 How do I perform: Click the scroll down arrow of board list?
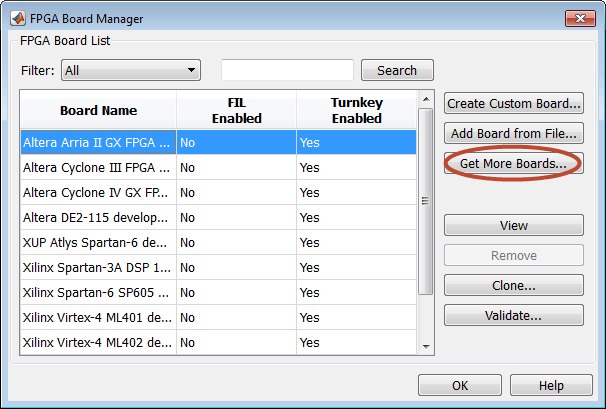(x=426, y=346)
